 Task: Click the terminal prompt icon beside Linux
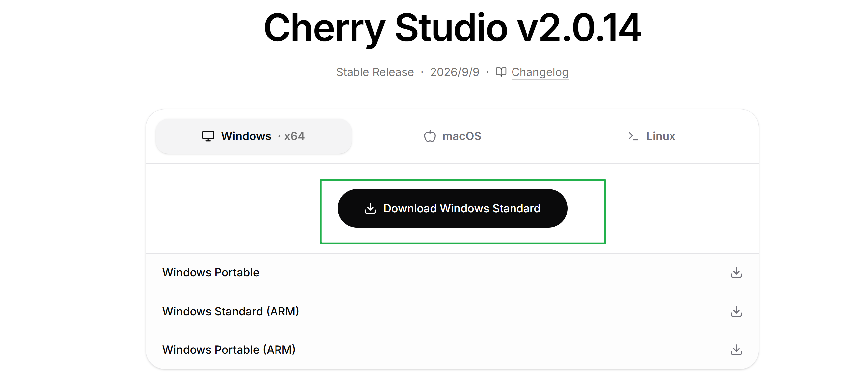(x=633, y=136)
